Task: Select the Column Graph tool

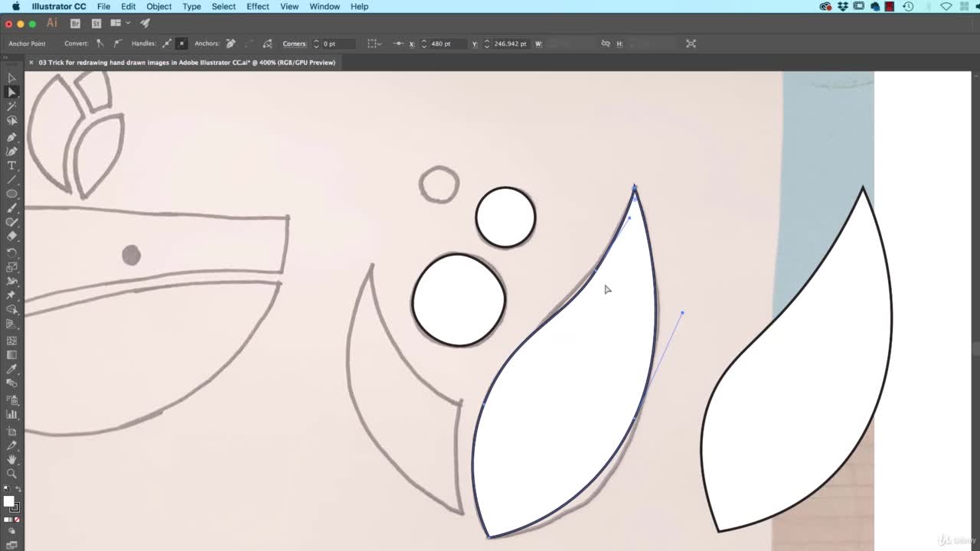Action: point(11,414)
